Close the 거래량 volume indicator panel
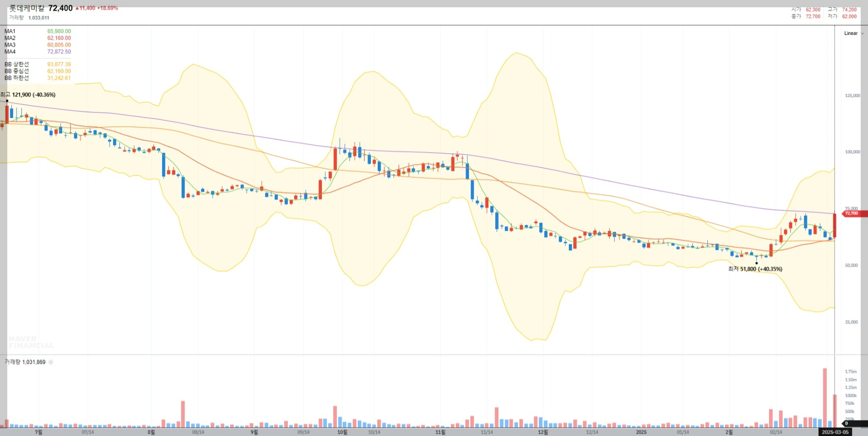Screen dimensions: 868x436 click(51, 362)
